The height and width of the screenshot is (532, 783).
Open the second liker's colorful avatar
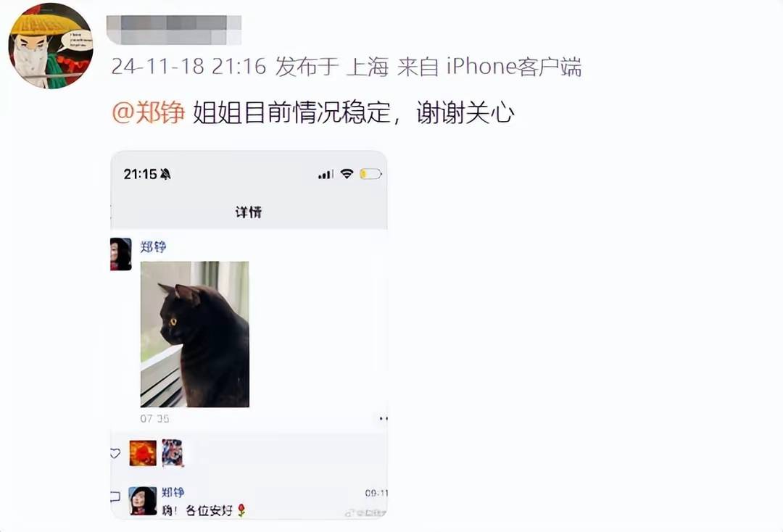tap(173, 453)
